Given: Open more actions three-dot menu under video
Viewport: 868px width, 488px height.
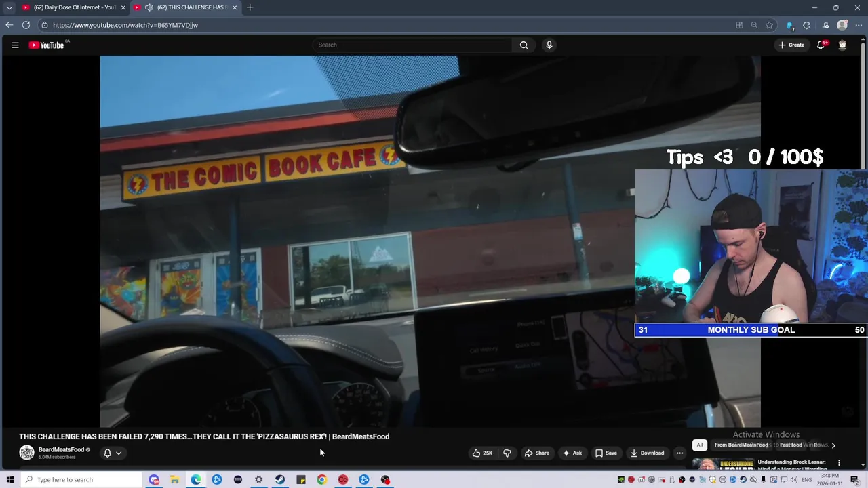Looking at the screenshot, I should [x=679, y=453].
